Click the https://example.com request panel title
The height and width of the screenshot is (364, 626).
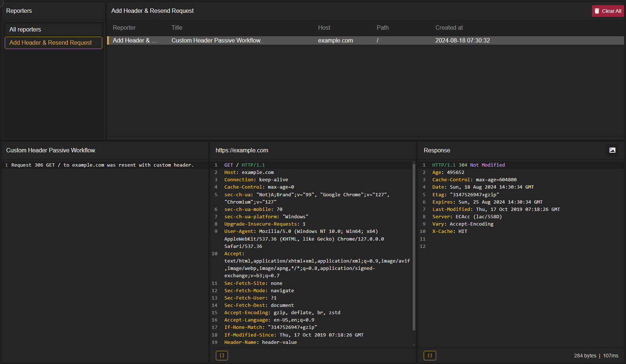242,150
